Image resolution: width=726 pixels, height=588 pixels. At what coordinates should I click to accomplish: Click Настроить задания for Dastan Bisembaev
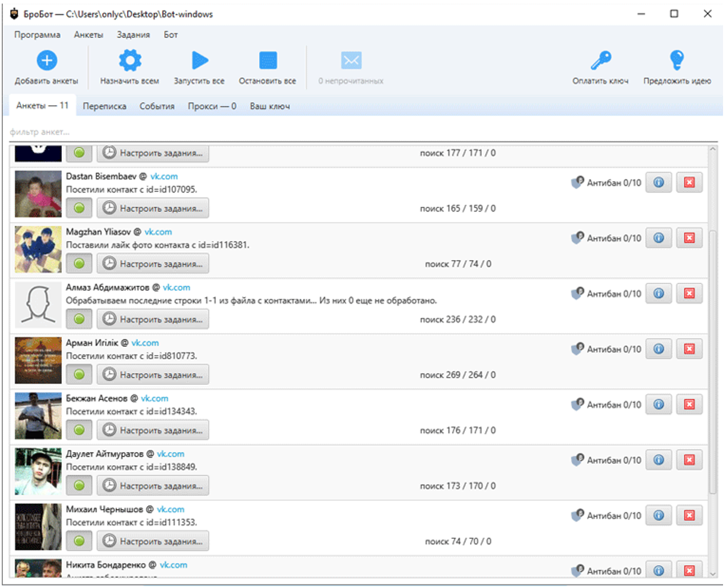point(153,208)
